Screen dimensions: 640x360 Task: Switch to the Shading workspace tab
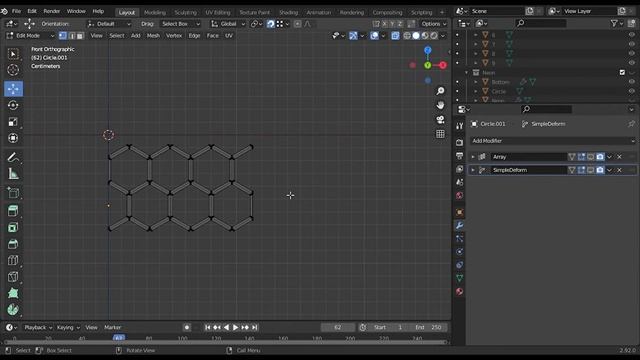288,12
